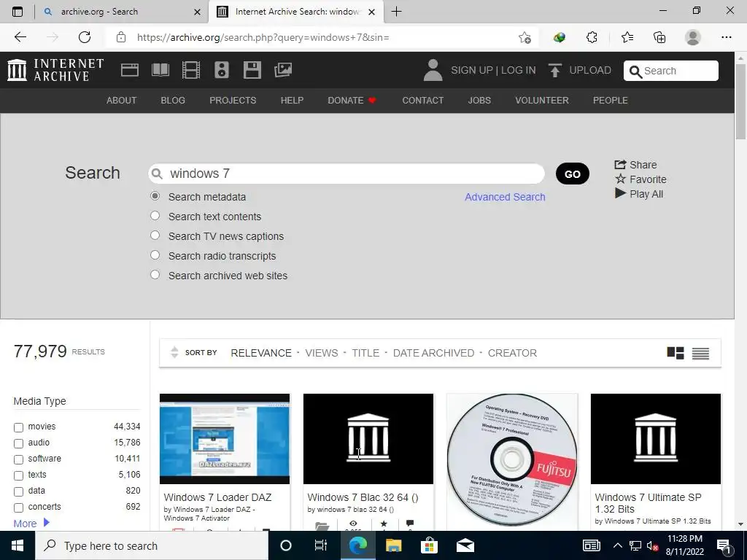Select Search radio transcripts option
The height and width of the screenshot is (560, 747).
(155, 254)
